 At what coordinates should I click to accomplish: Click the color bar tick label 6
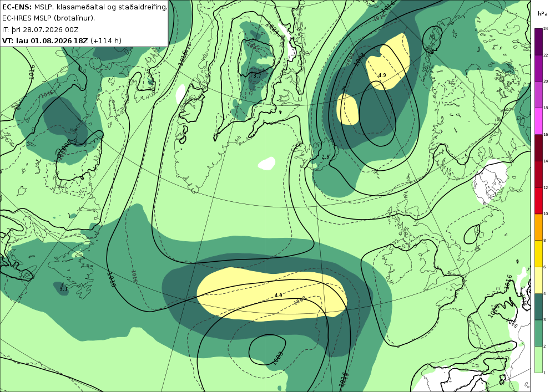pyautogui.click(x=545, y=267)
